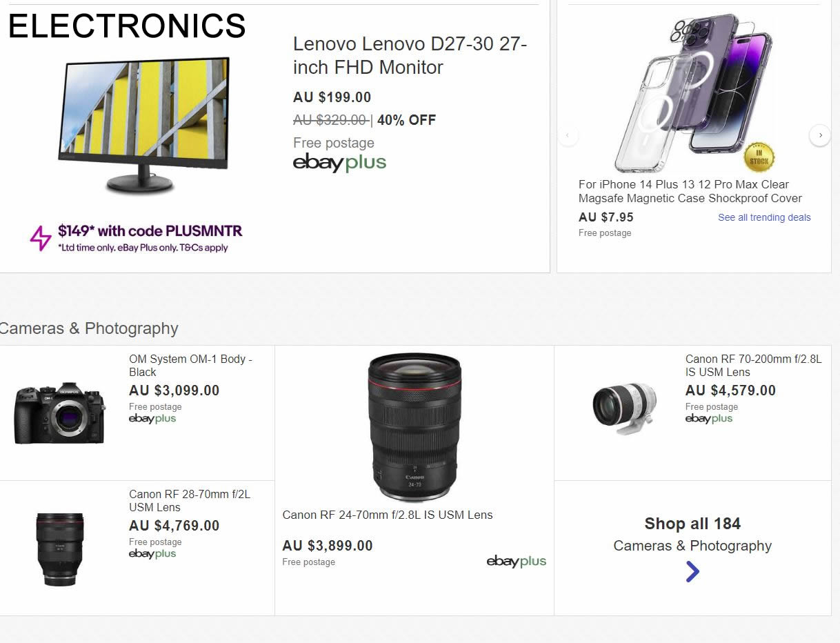840x643 pixels.
Task: Open Lenovo D27-30 27-inch FHD Monitor title
Action: tap(410, 55)
